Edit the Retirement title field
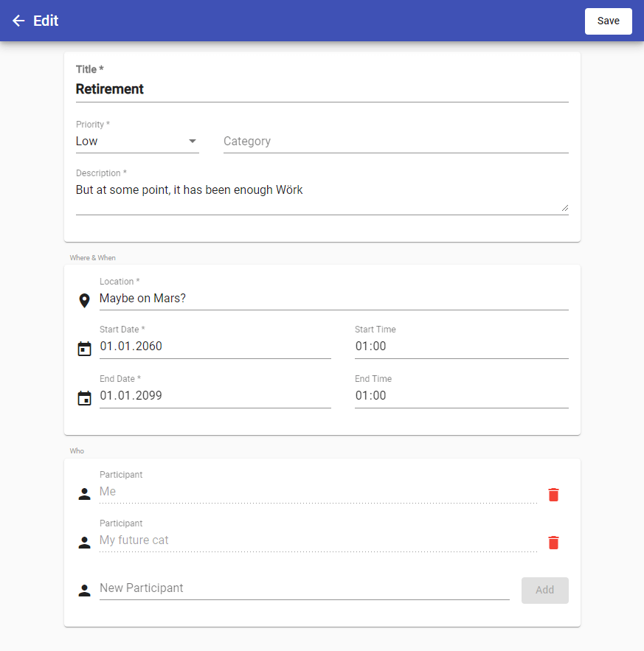 (322, 89)
